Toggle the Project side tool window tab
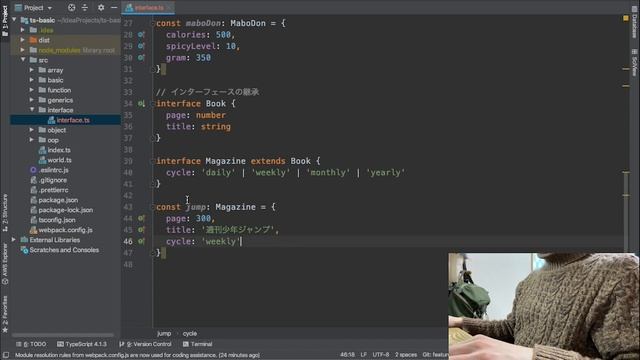The width and height of the screenshot is (640, 360). point(4,21)
